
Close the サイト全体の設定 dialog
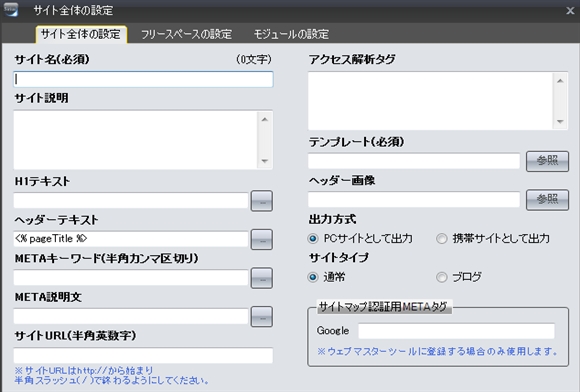(x=570, y=11)
